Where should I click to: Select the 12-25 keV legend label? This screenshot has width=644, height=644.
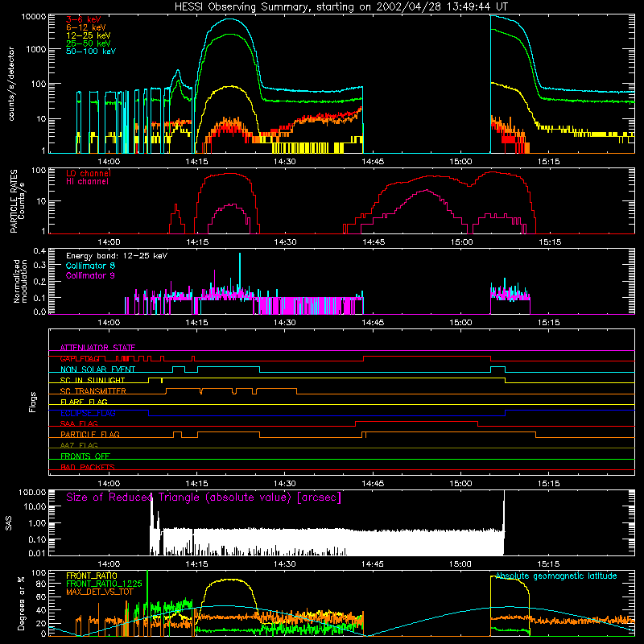pos(89,35)
